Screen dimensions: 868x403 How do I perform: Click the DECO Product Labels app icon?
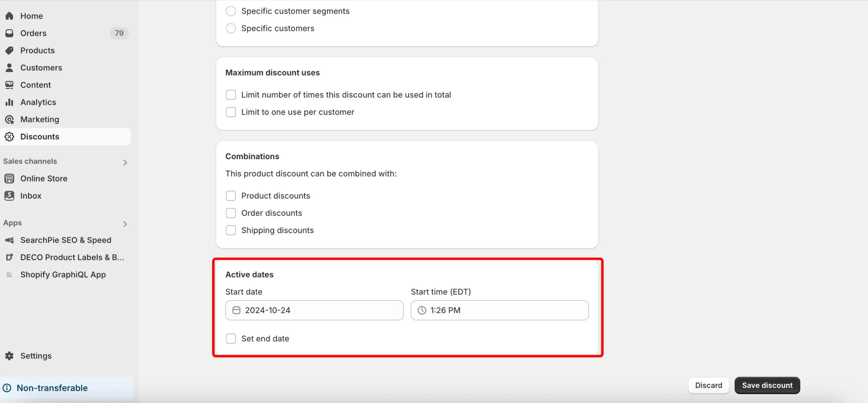click(x=9, y=257)
